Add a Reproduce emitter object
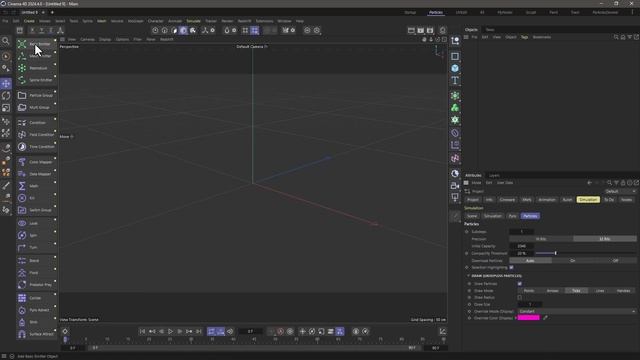Screen dimensions: 640x360 point(36,68)
